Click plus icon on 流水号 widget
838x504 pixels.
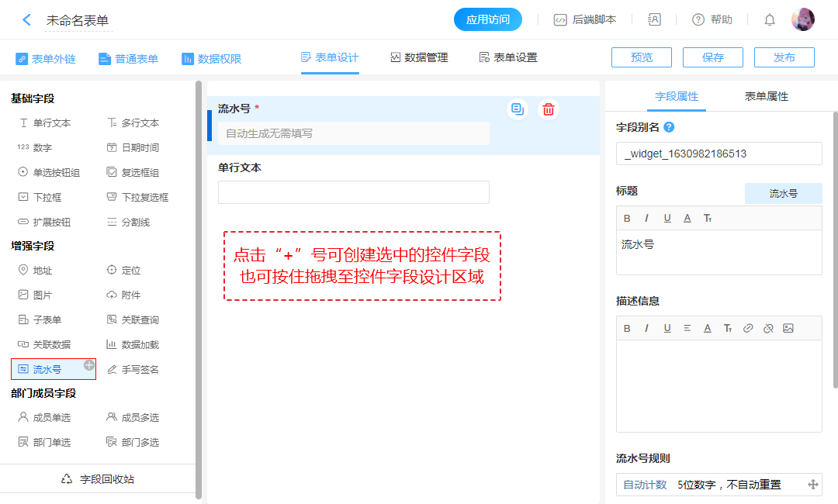89,364
